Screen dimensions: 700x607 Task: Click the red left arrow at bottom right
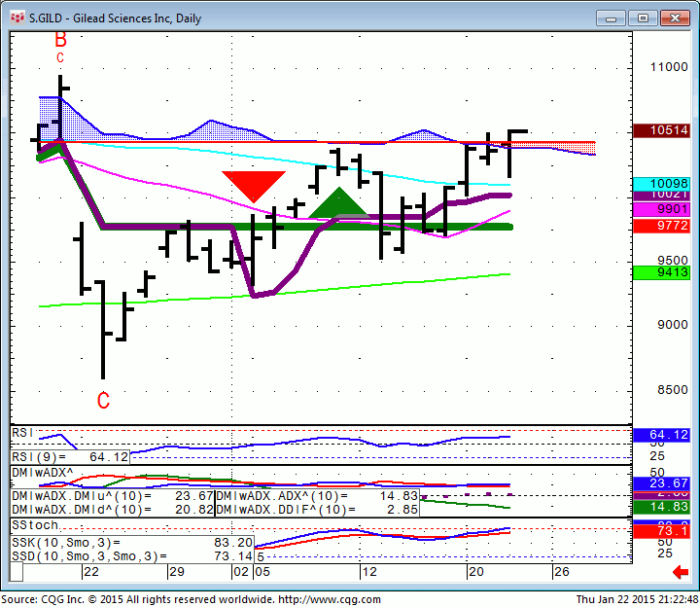(681, 572)
